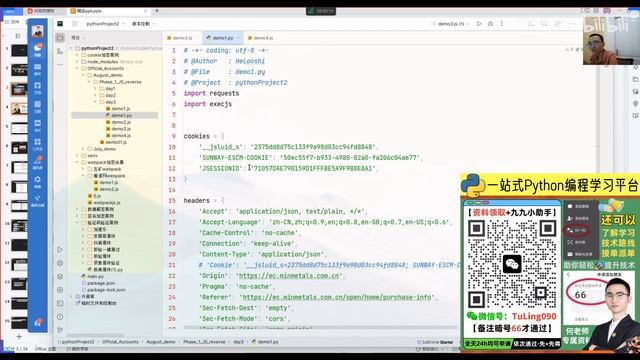Open the Project tool window folder icon
The width and height of the screenshot is (640, 360).
click(x=60, y=38)
